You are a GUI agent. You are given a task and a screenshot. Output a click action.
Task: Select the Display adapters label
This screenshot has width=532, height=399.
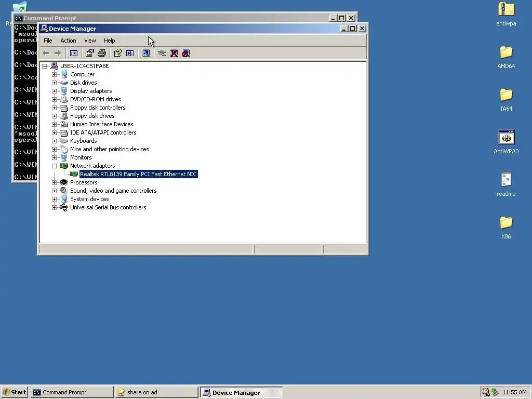tap(91, 91)
